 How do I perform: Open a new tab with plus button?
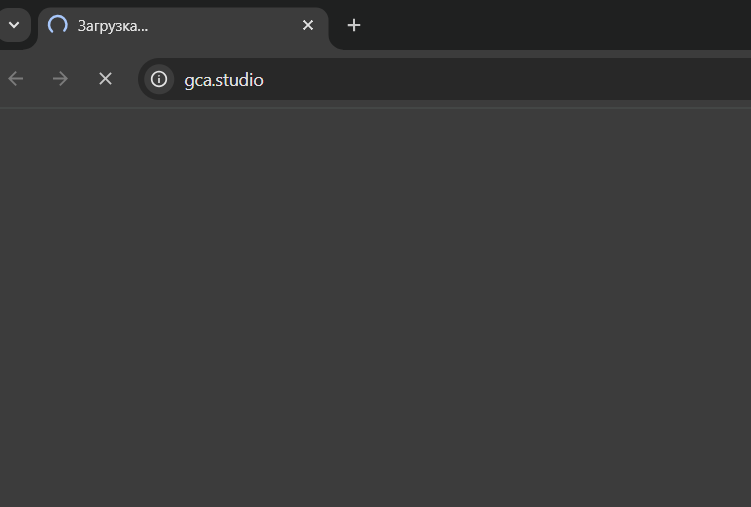353,25
